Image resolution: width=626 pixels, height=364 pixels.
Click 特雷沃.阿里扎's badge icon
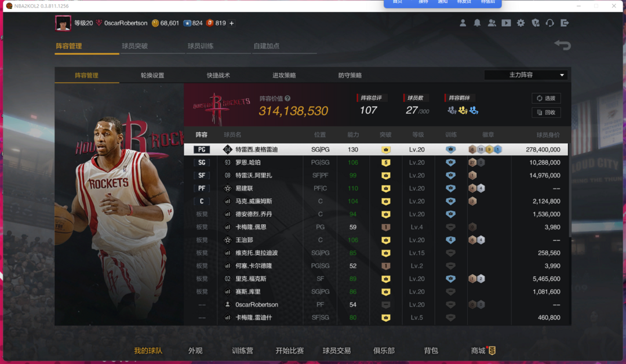(472, 175)
